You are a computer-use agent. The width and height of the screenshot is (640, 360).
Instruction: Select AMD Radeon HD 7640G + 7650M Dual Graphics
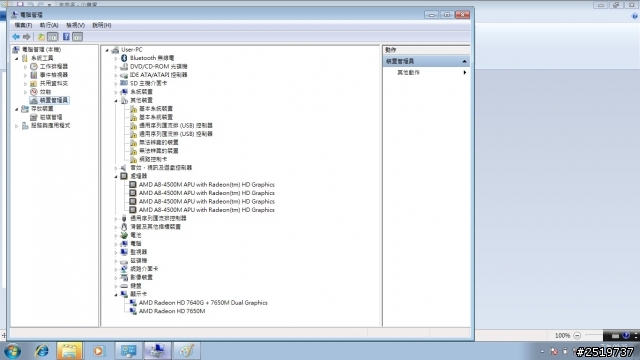click(x=203, y=303)
